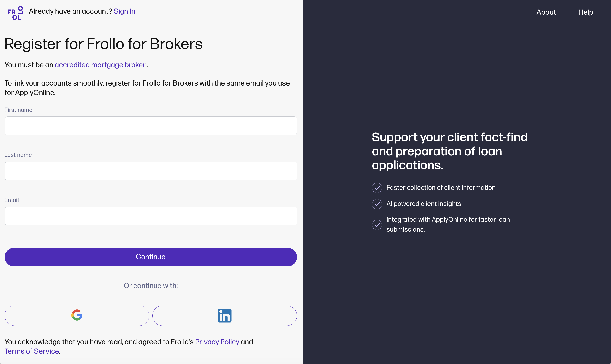Click the Frollo logo icon
Screen dimensions: 611x364
tap(15, 13)
